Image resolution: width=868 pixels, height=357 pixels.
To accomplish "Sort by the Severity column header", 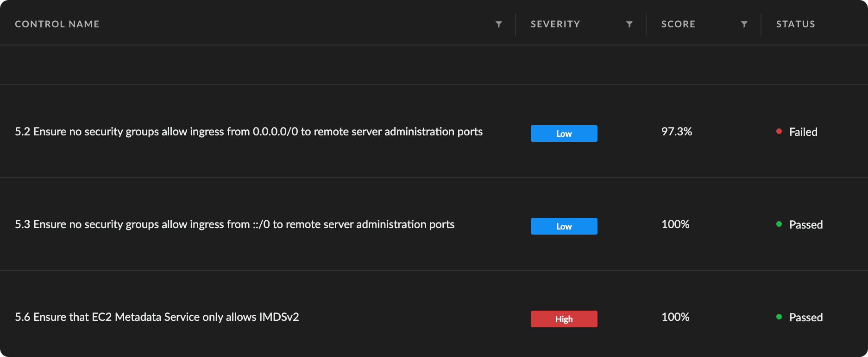I will point(555,24).
